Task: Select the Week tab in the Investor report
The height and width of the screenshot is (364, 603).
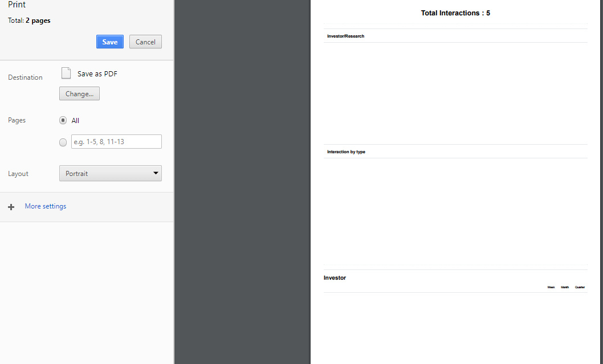Action: [x=551, y=287]
